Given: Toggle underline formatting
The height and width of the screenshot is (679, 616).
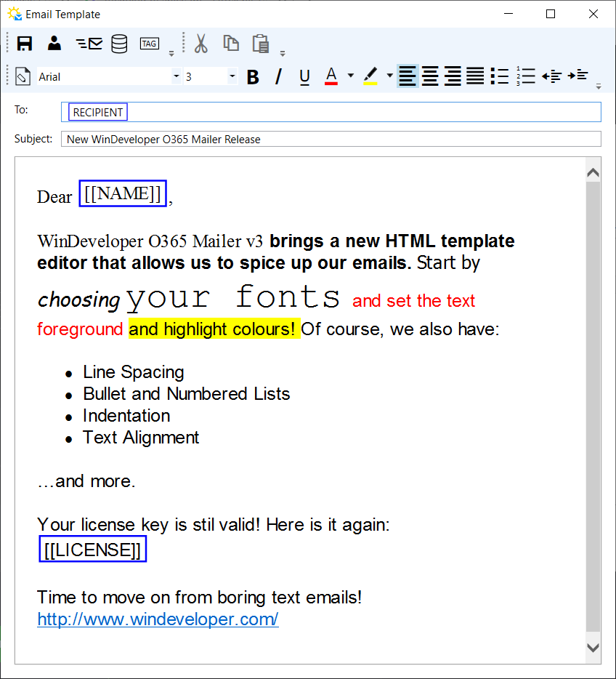Looking at the screenshot, I should 304,77.
